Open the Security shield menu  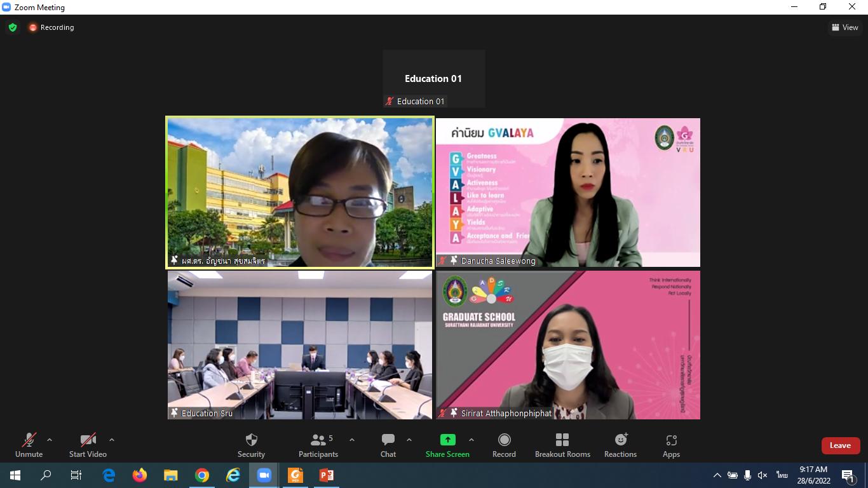251,445
